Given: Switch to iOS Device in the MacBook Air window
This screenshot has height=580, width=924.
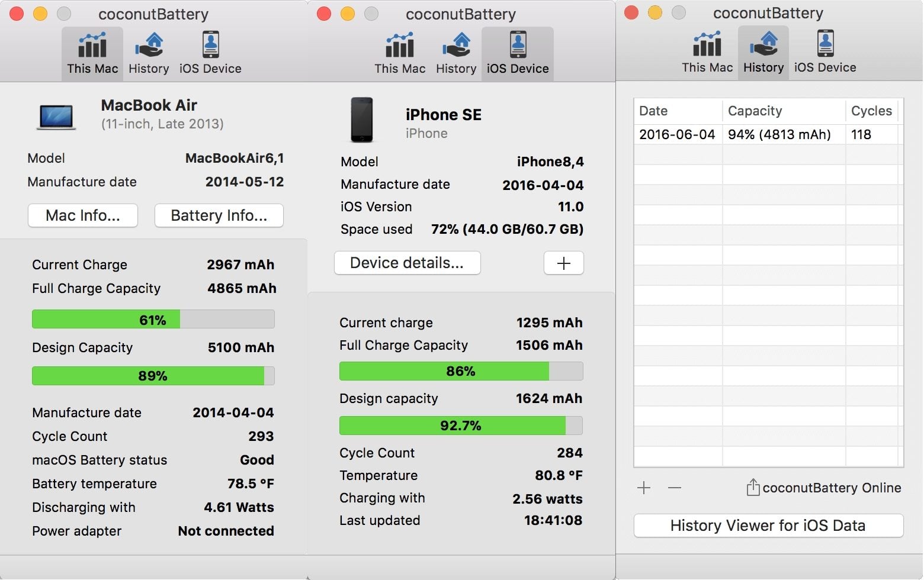Looking at the screenshot, I should pyautogui.click(x=210, y=53).
